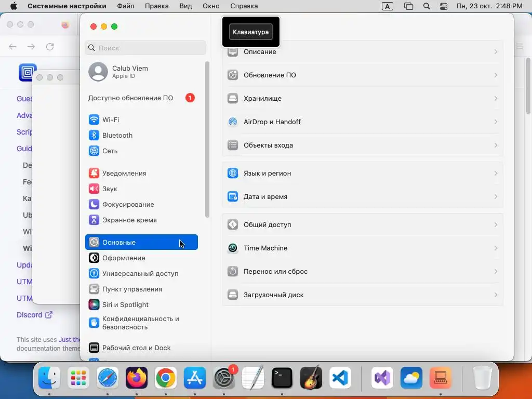
Task: Click the browser window reload button
Action: (x=50, y=46)
